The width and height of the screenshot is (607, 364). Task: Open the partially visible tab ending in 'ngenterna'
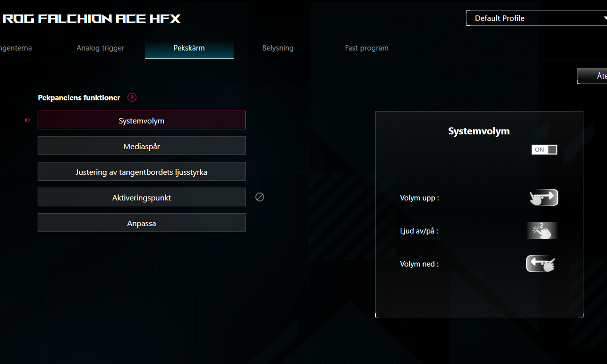[x=16, y=48]
